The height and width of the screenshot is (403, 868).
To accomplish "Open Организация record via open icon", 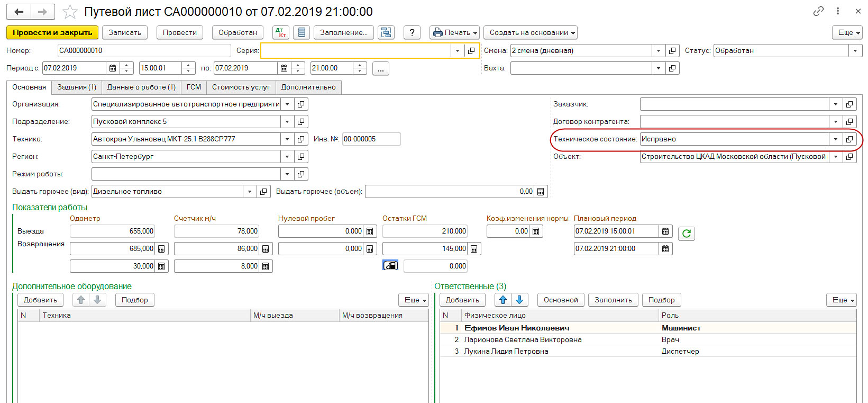I will pos(301,104).
